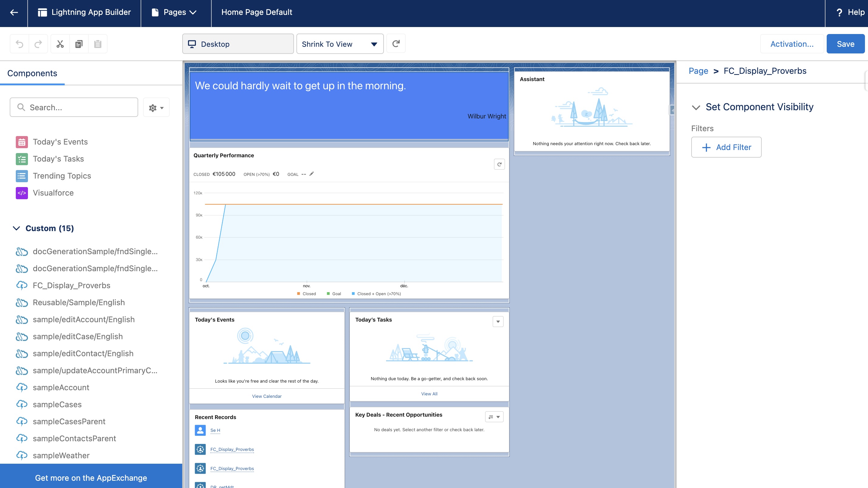Select sample/updateAccountPrimaryC component
The height and width of the screenshot is (488, 868).
tap(87, 371)
